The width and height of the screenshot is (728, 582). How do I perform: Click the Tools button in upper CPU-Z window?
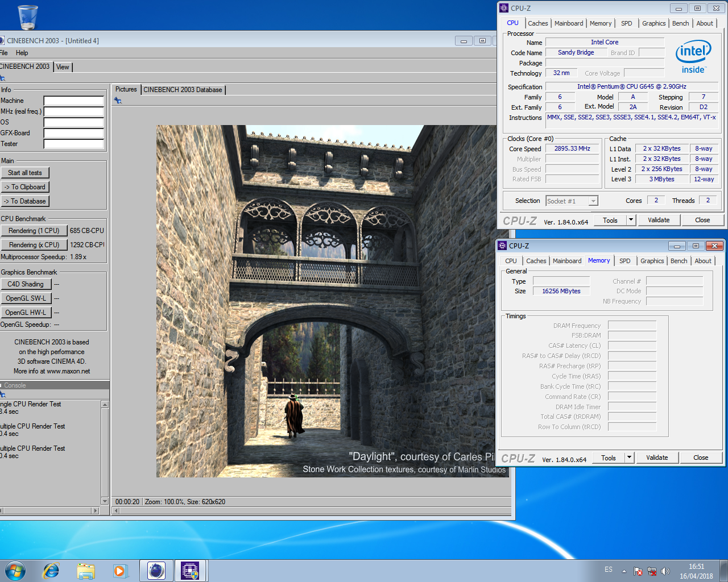(610, 220)
